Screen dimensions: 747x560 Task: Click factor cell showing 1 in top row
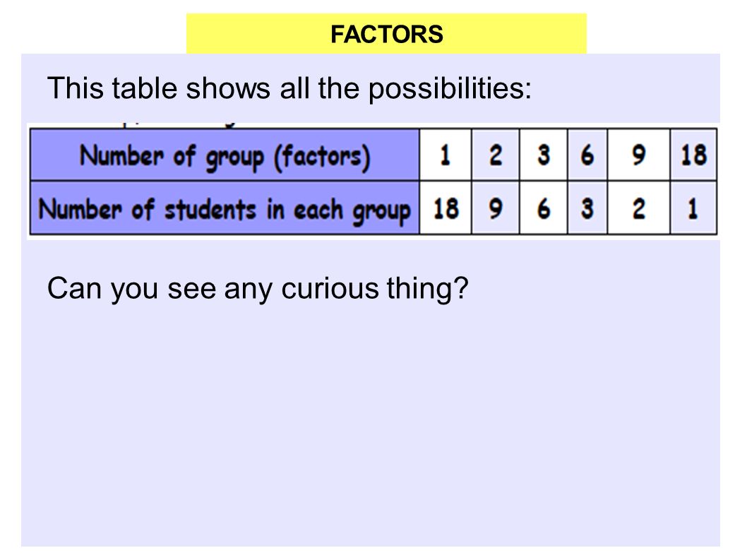(446, 155)
